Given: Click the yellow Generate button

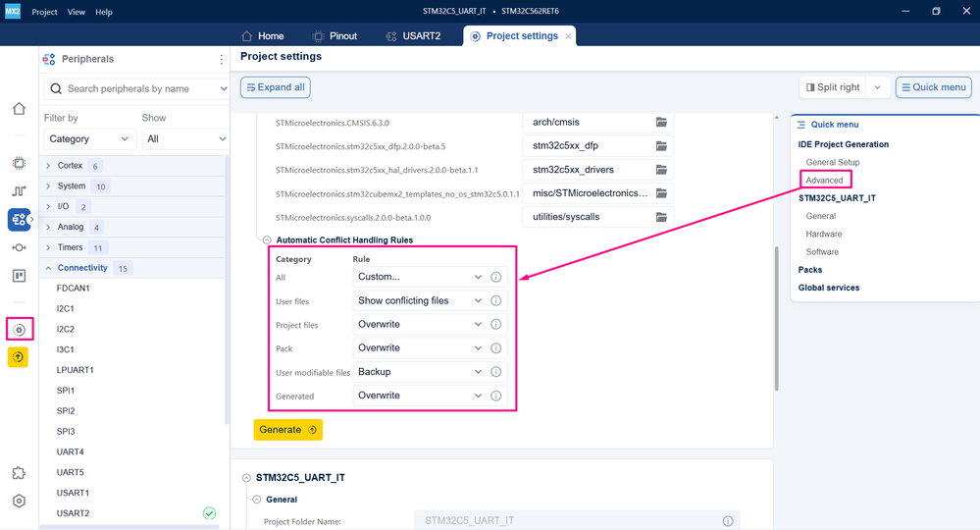Looking at the screenshot, I should coord(288,430).
